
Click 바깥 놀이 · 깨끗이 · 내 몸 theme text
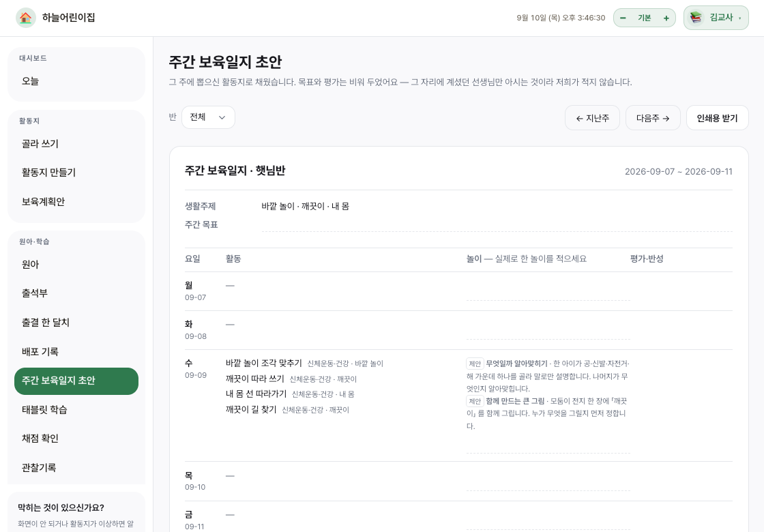[305, 206]
